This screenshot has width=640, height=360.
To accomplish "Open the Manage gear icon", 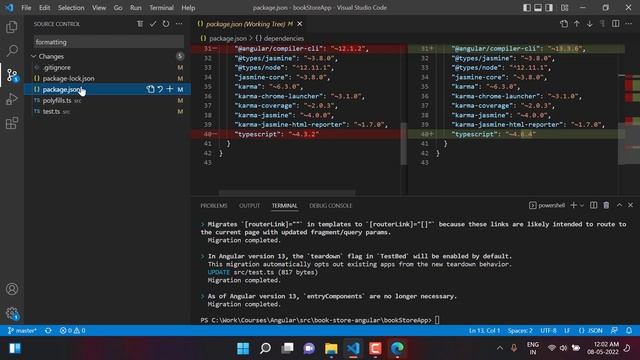I will [12, 313].
